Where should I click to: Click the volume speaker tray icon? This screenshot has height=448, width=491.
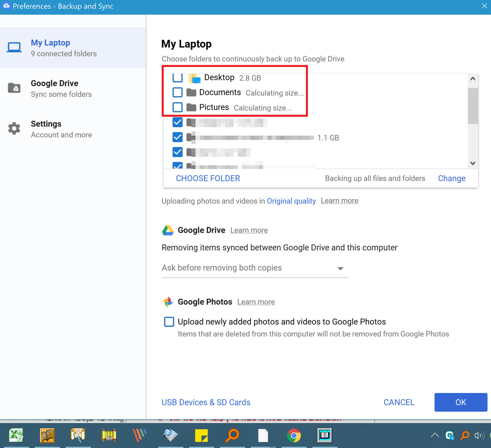click(x=479, y=435)
